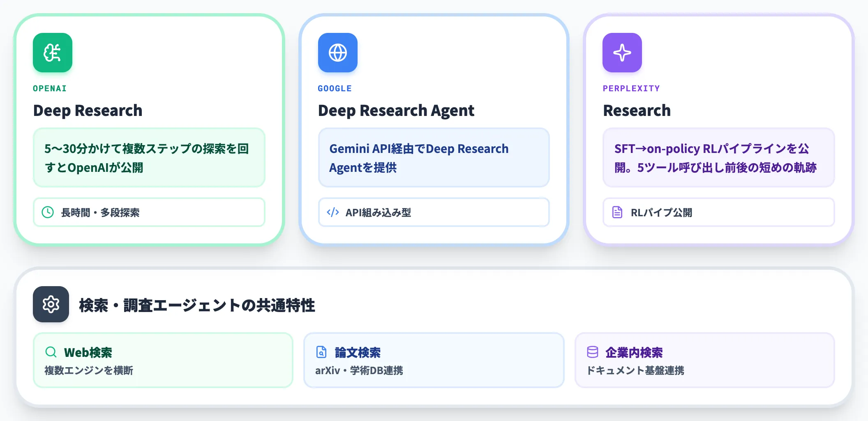Click the clock icon beside 長時間・多段探索
Image resolution: width=868 pixels, height=421 pixels.
coord(48,212)
